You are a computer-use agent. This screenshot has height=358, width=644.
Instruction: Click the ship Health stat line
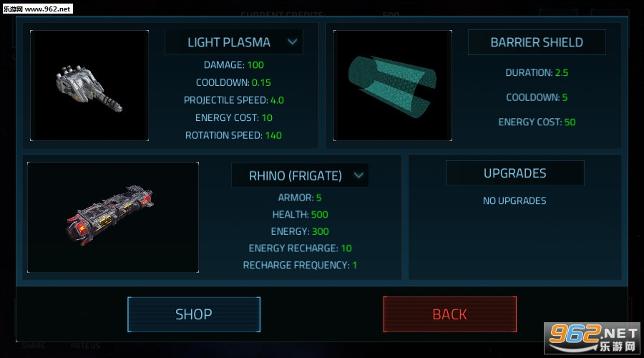click(300, 214)
